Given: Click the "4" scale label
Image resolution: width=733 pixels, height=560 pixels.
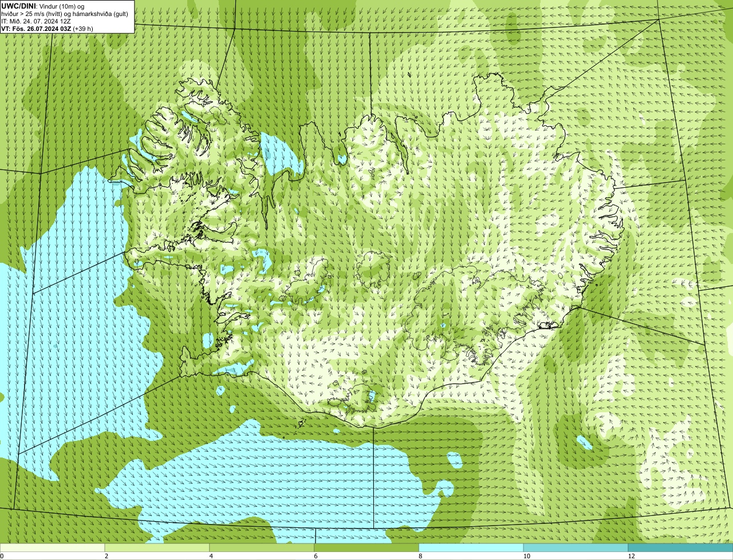Looking at the screenshot, I should tap(211, 556).
